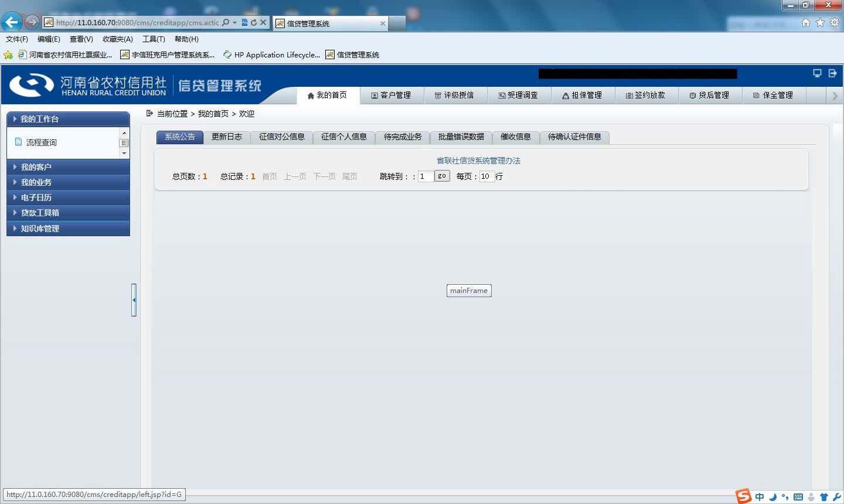Expand 贷款工具箱 section
The height and width of the screenshot is (504, 844).
tap(68, 213)
